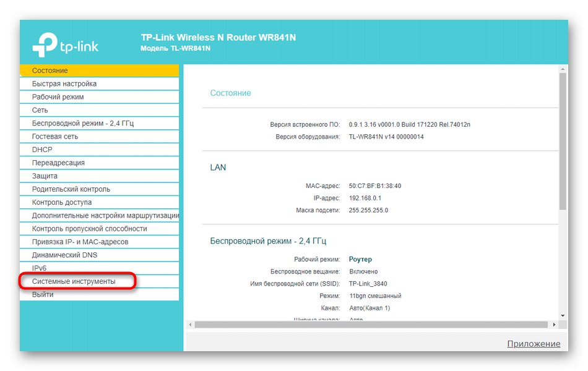Viewport: 588px width, 371px height.
Task: Click the MAC address 50:C7:BF:B1:38:40
Action: 375,186
